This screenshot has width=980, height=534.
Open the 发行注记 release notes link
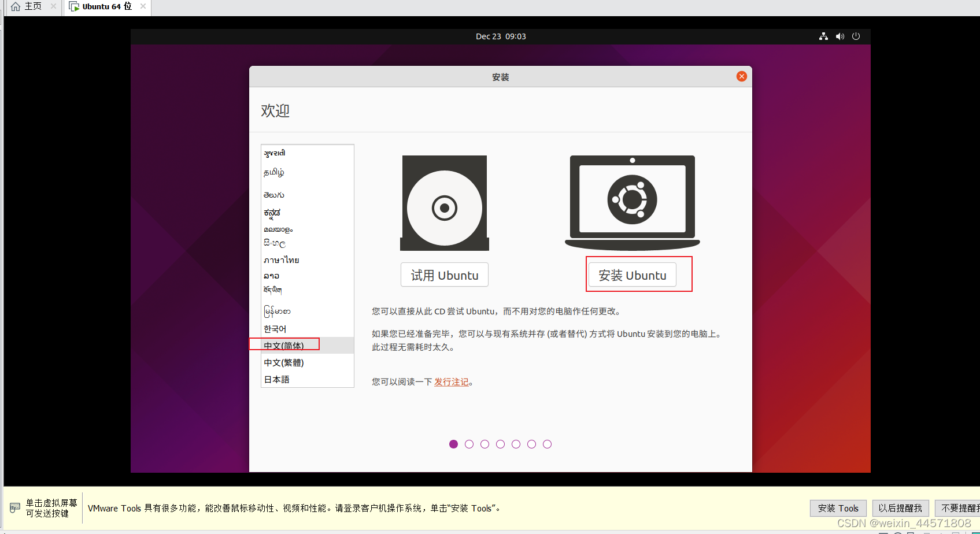coord(452,382)
